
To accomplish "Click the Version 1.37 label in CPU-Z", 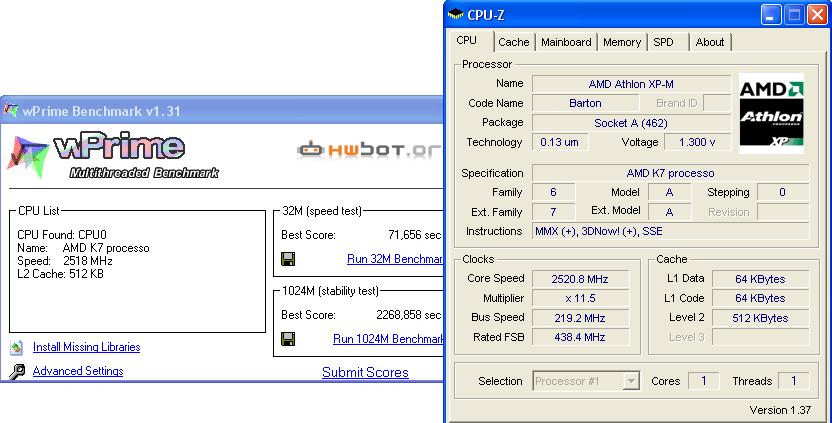I will [x=780, y=410].
